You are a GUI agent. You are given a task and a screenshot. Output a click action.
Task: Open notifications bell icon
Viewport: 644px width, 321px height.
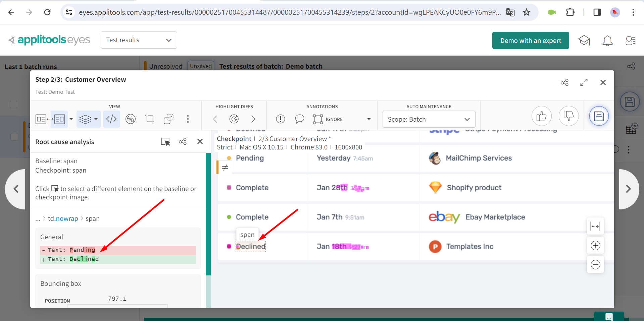(x=607, y=41)
